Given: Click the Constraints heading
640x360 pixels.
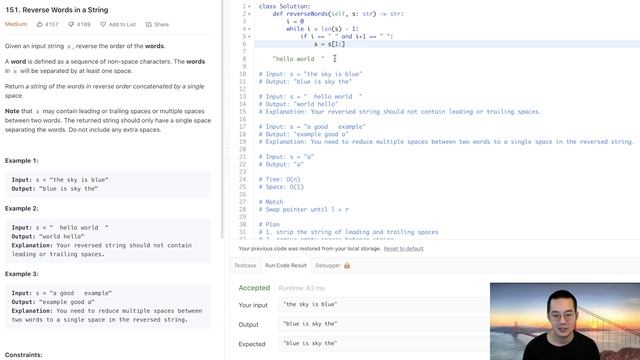Looking at the screenshot, I should (x=24, y=355).
